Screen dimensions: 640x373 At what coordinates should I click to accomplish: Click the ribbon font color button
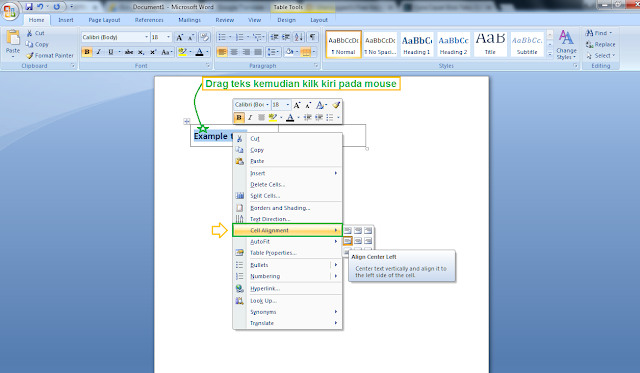pos(199,52)
